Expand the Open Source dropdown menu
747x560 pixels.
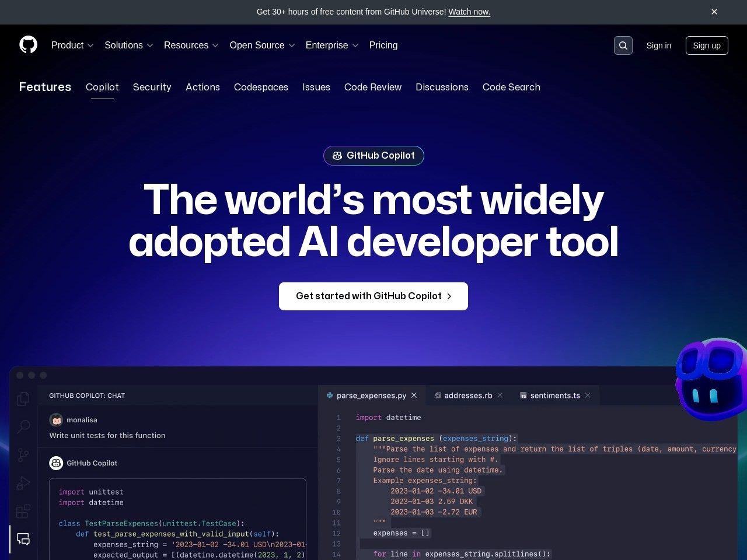[x=263, y=45]
